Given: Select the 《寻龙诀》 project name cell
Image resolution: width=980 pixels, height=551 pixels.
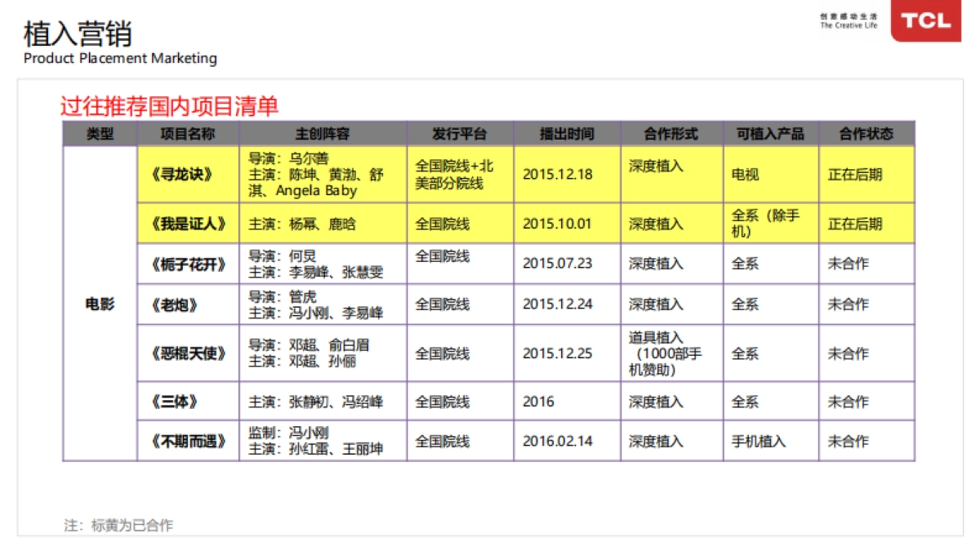Looking at the screenshot, I should (x=188, y=175).
